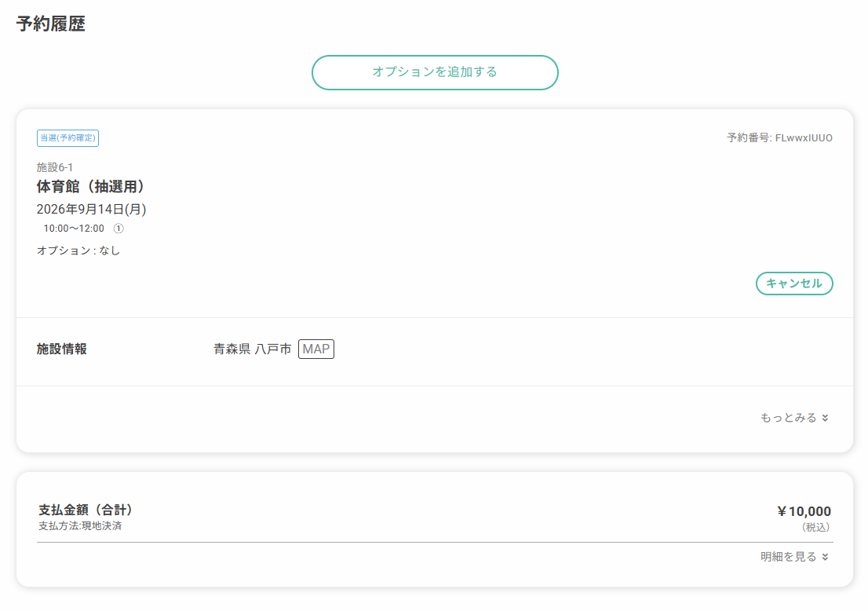Screen dimensions: 868x611
Task: Click the 青森県 八戸市 address text
Action: coord(253,349)
